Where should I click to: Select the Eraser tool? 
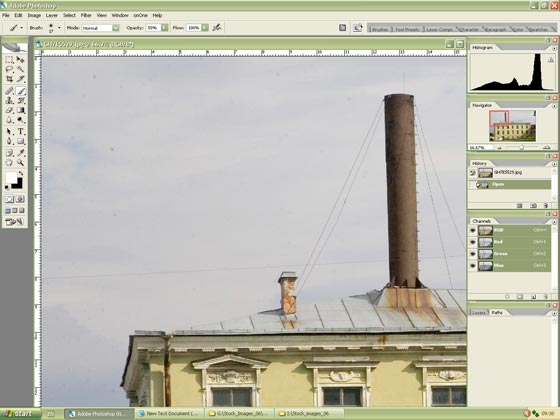point(10,110)
